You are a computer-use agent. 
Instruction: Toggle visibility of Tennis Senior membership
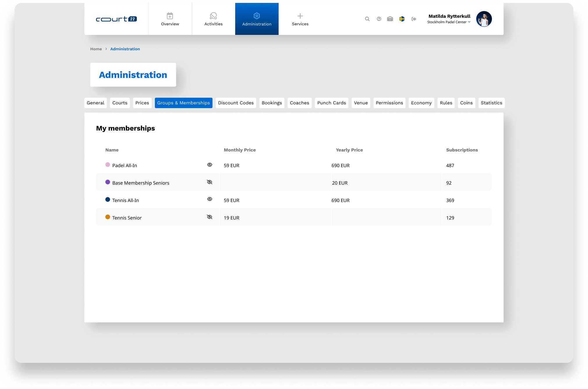pyautogui.click(x=210, y=217)
